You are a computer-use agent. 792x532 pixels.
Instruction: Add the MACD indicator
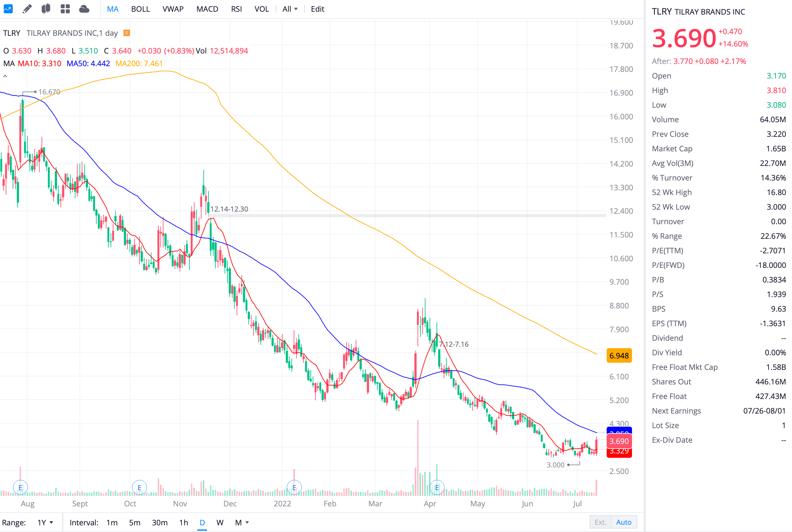pyautogui.click(x=207, y=9)
